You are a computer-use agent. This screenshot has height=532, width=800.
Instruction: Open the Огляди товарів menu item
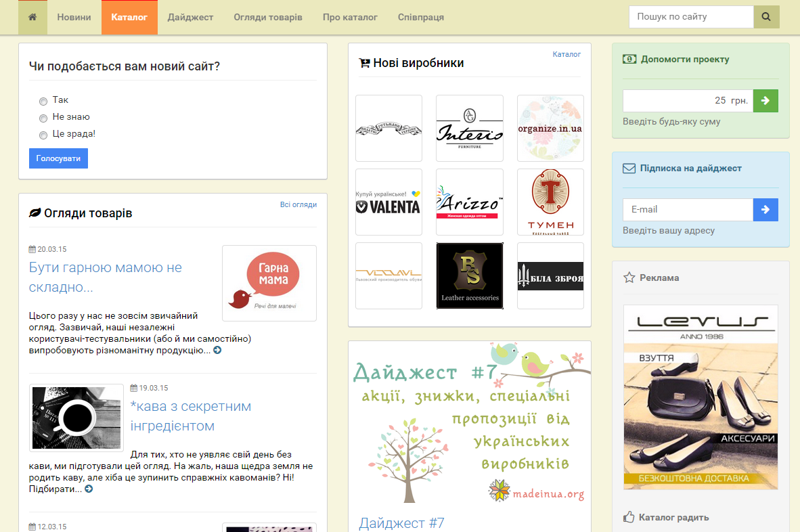(x=268, y=17)
